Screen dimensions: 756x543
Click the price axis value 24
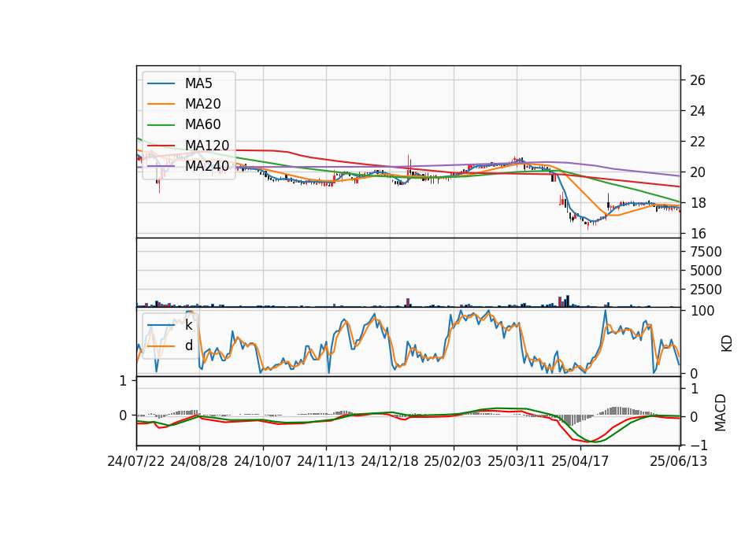tap(697, 111)
